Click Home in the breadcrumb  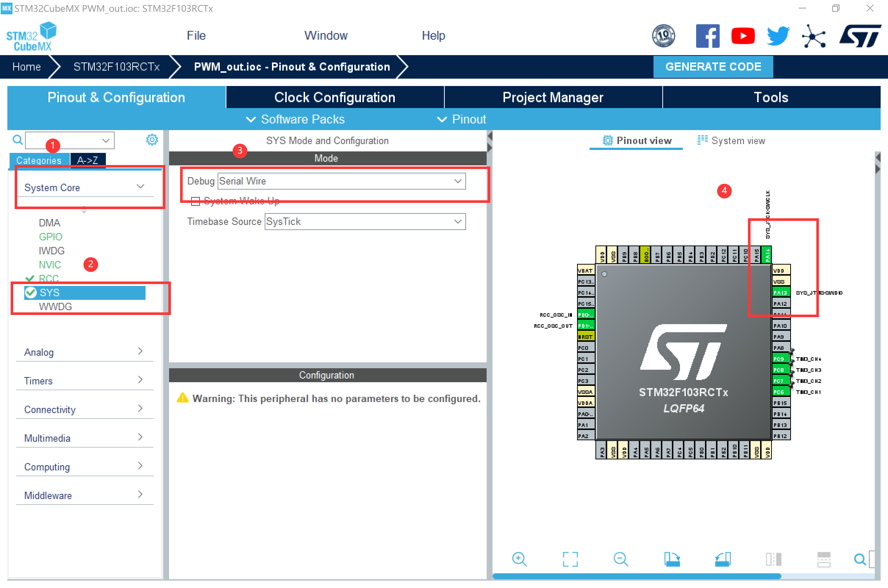pyautogui.click(x=26, y=67)
